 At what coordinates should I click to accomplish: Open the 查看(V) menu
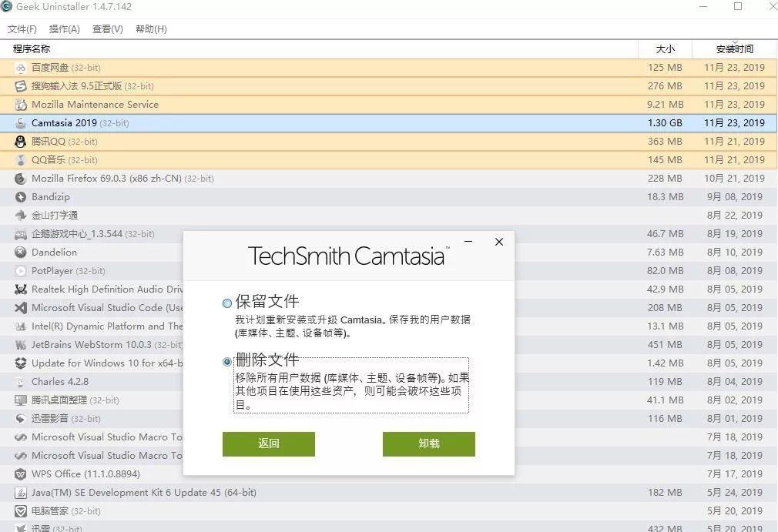tap(107, 29)
